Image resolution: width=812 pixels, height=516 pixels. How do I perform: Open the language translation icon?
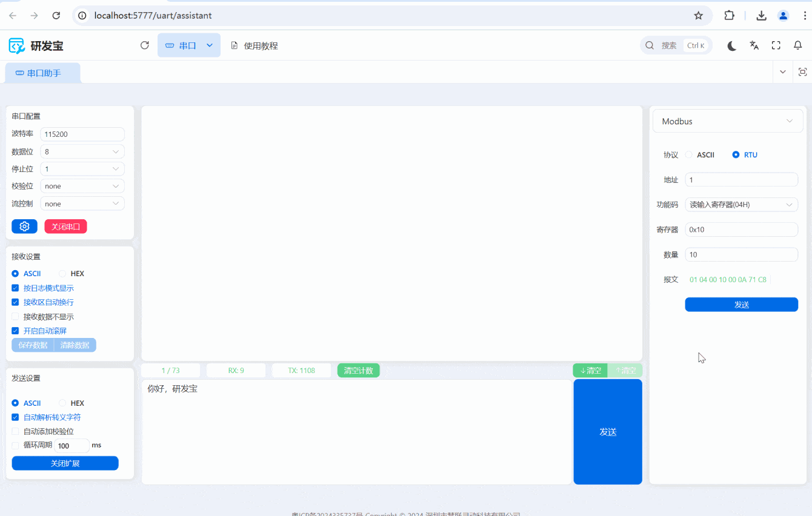[754, 45]
